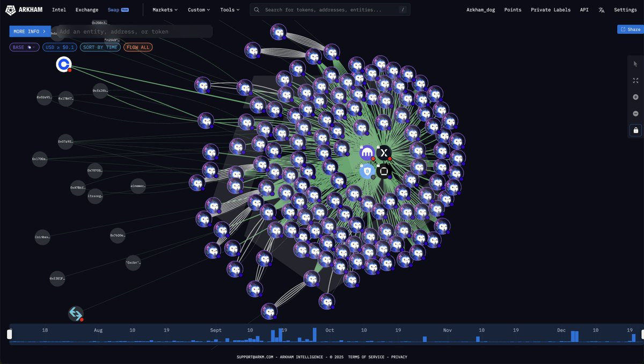
Task: Click the fit-to-screen expand icon
Action: point(635,81)
